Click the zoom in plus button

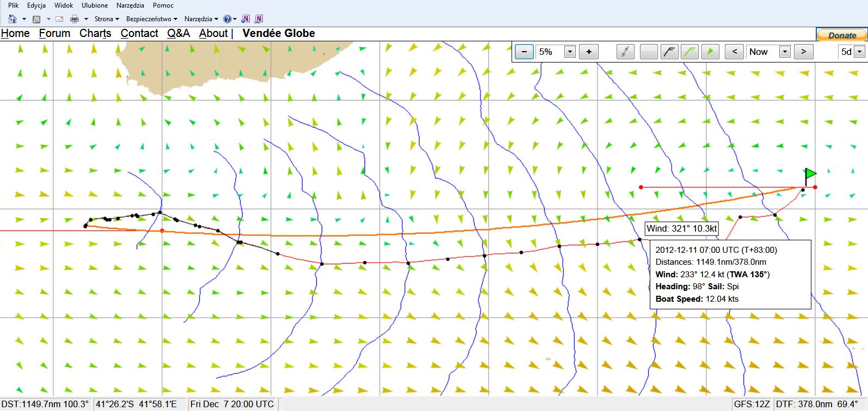click(x=589, y=52)
